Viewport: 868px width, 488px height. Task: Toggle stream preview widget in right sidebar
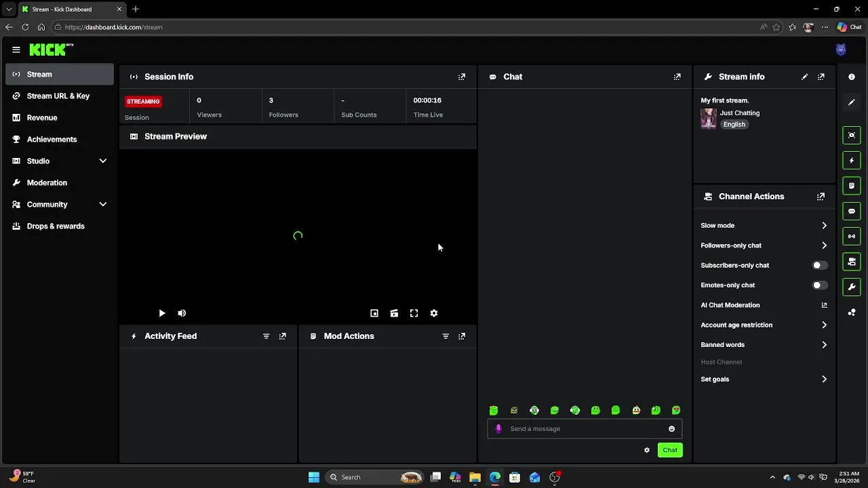pos(852,135)
